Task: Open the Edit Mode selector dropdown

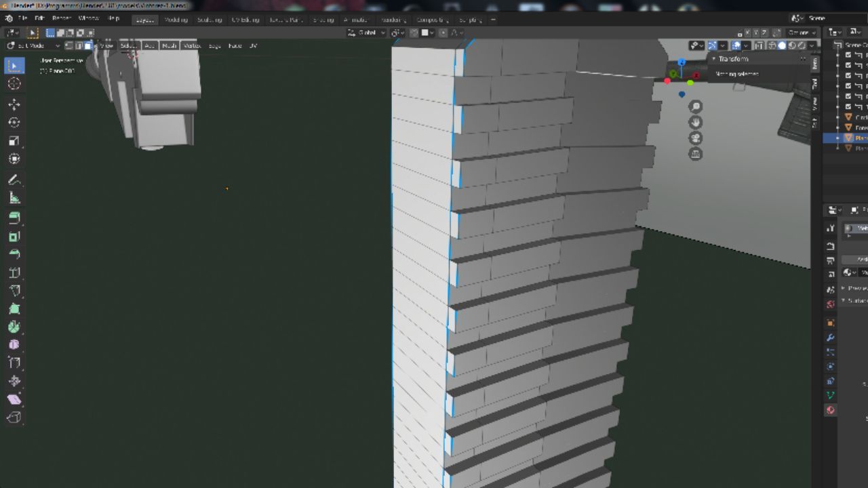Action: [33, 45]
